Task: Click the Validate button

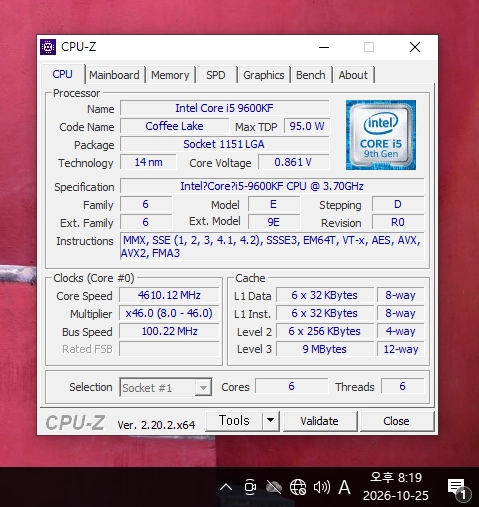Action: (319, 421)
